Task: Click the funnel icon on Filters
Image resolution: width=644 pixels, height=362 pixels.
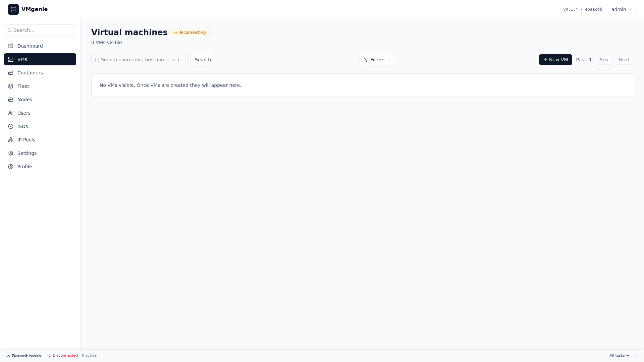Action: (366, 60)
